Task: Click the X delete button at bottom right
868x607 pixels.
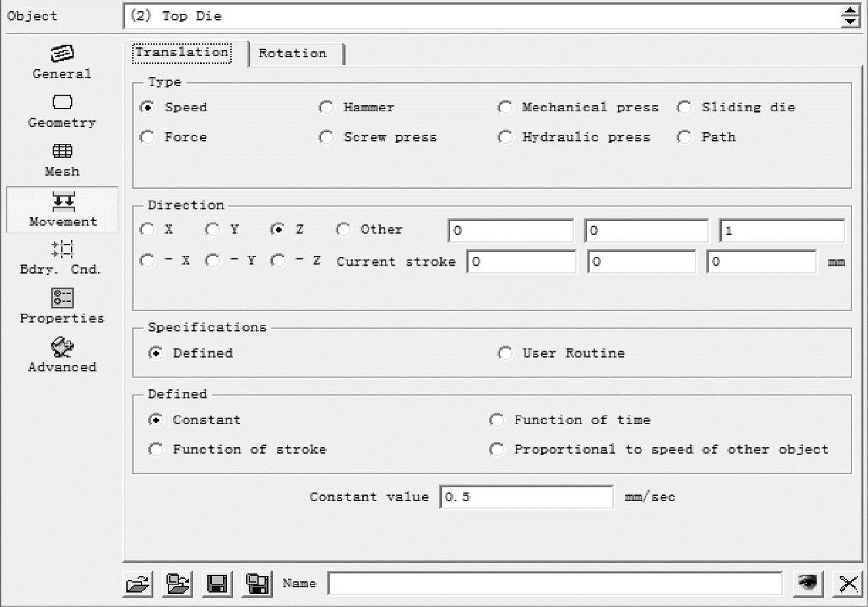Action: click(848, 583)
